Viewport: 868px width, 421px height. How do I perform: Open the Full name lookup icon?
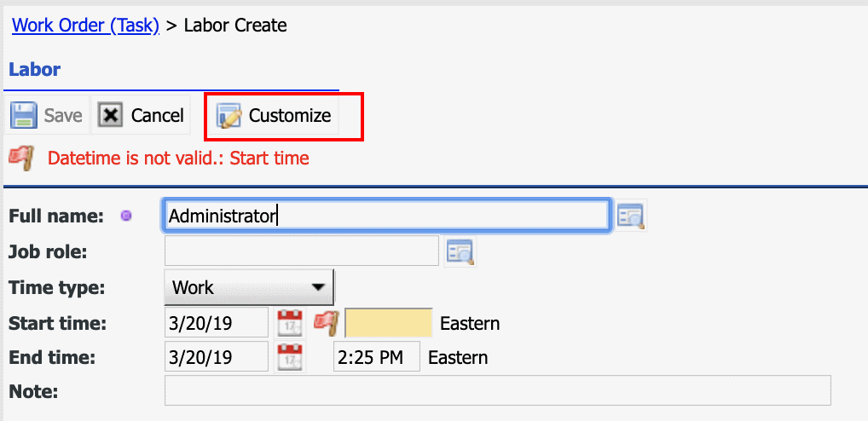[x=631, y=216]
